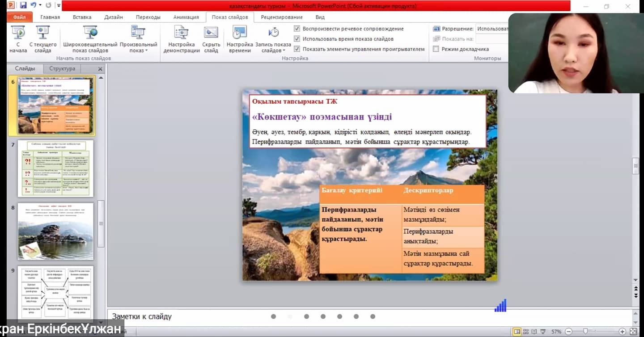This screenshot has height=337, width=644.
Task: Switch to the 'Анимация' ribbon tab
Action: tap(186, 17)
